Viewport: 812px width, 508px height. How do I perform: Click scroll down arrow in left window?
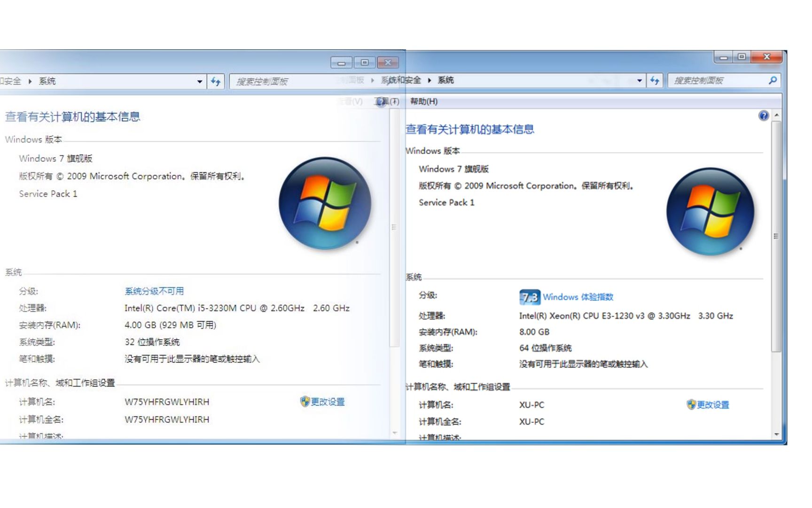click(395, 433)
